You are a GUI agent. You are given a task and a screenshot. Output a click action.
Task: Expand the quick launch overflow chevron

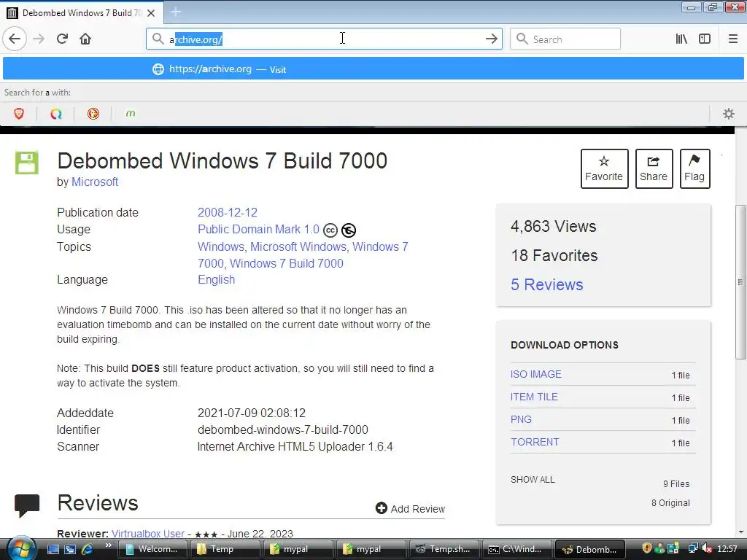(109, 545)
